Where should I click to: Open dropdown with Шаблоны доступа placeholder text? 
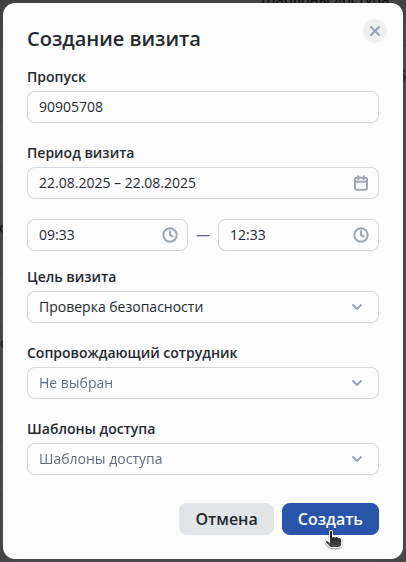pyautogui.click(x=203, y=459)
